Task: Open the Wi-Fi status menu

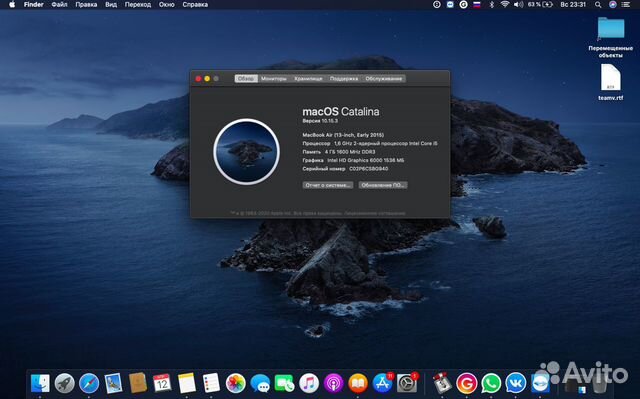Action: pos(505,4)
